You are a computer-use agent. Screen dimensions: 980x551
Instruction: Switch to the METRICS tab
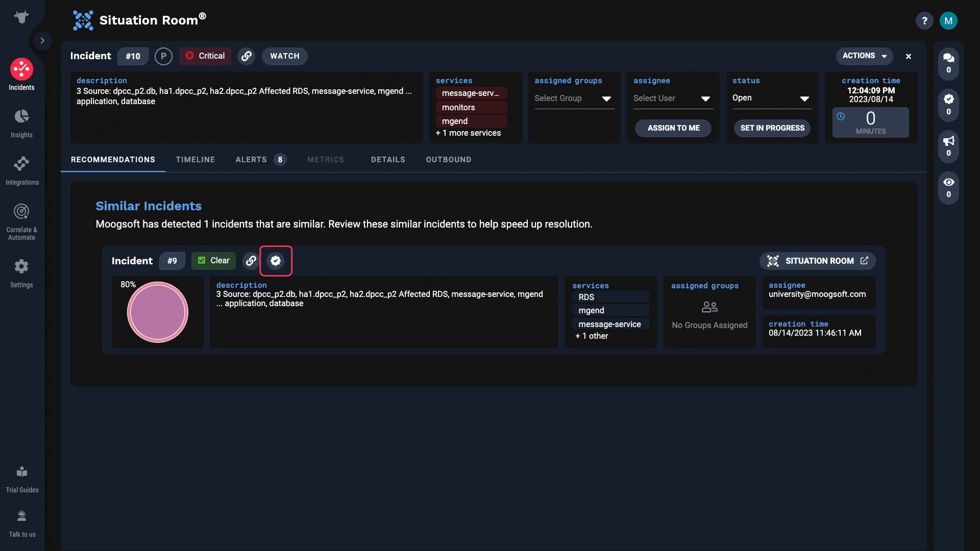(326, 160)
